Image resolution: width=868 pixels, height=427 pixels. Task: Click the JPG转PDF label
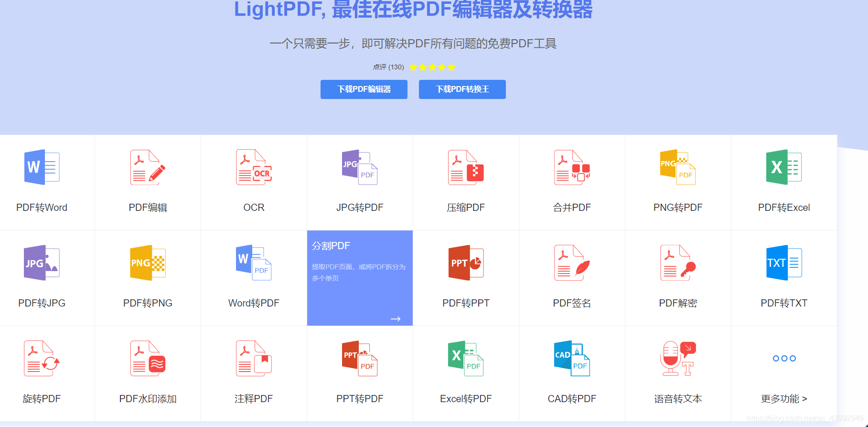coord(360,208)
